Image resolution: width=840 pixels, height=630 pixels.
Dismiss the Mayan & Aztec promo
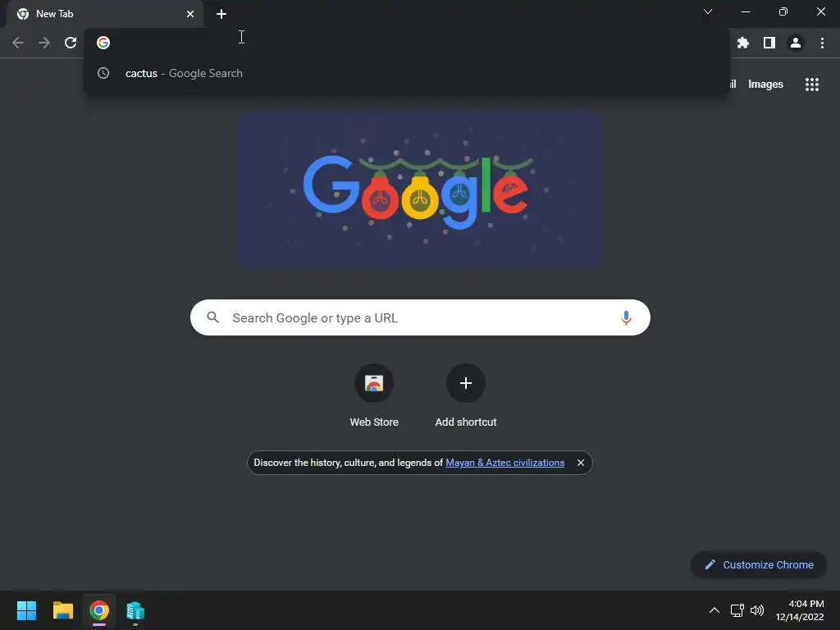click(x=580, y=463)
